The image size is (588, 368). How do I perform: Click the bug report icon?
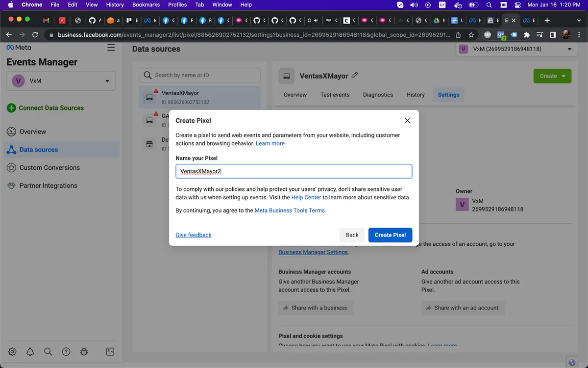coord(84,351)
